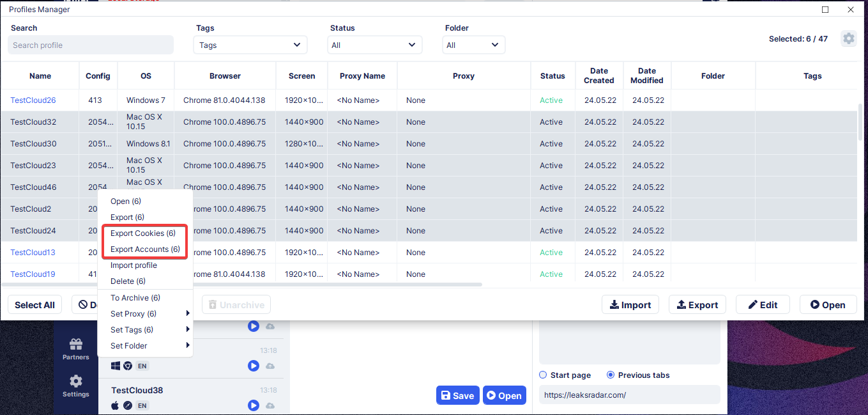Screen dimensions: 868x415
Task: Sort by the Status column header
Action: pos(553,75)
